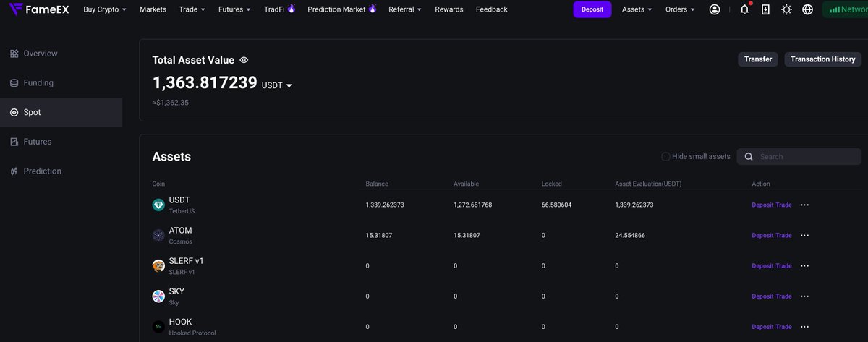This screenshot has height=342, width=868.
Task: Click the Prediction Market fire icon
Action: click(x=373, y=9)
